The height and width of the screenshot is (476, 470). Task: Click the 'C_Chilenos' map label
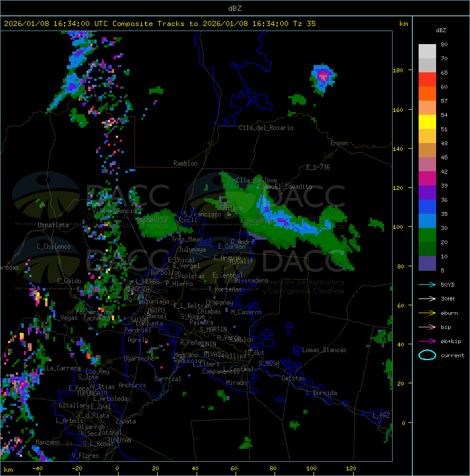54,246
